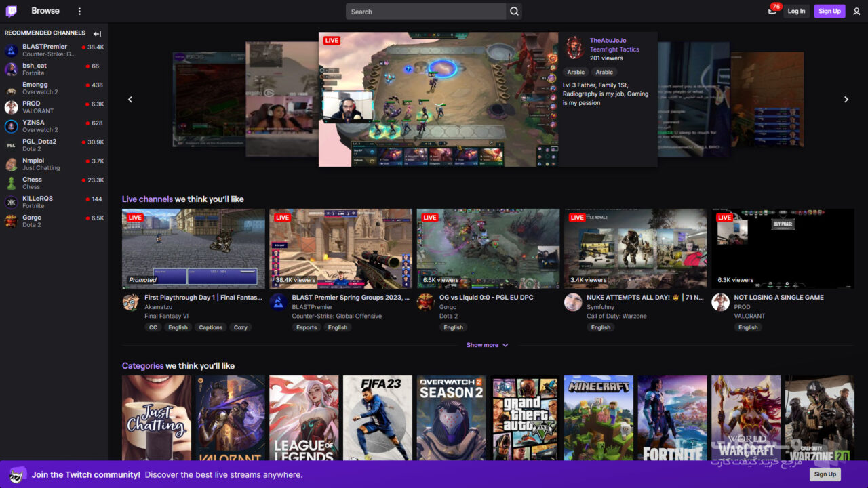The image size is (868, 488).
Task: Click the Twitch logo home icon
Action: coord(12,11)
